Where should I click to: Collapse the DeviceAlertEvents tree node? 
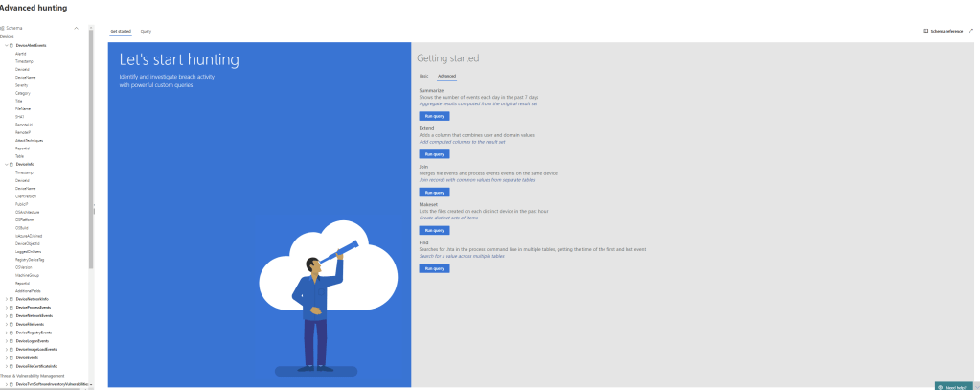6,45
